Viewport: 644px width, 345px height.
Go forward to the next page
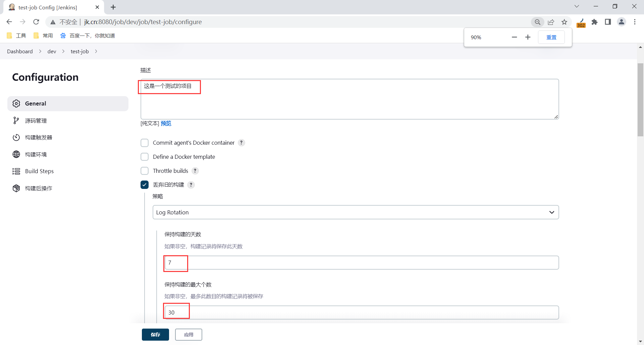(22, 22)
